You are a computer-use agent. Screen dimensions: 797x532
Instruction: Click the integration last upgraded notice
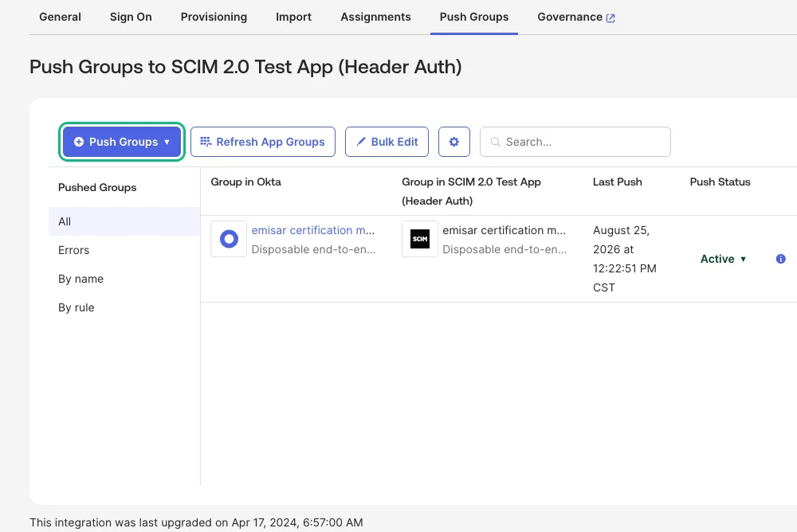[x=196, y=522]
